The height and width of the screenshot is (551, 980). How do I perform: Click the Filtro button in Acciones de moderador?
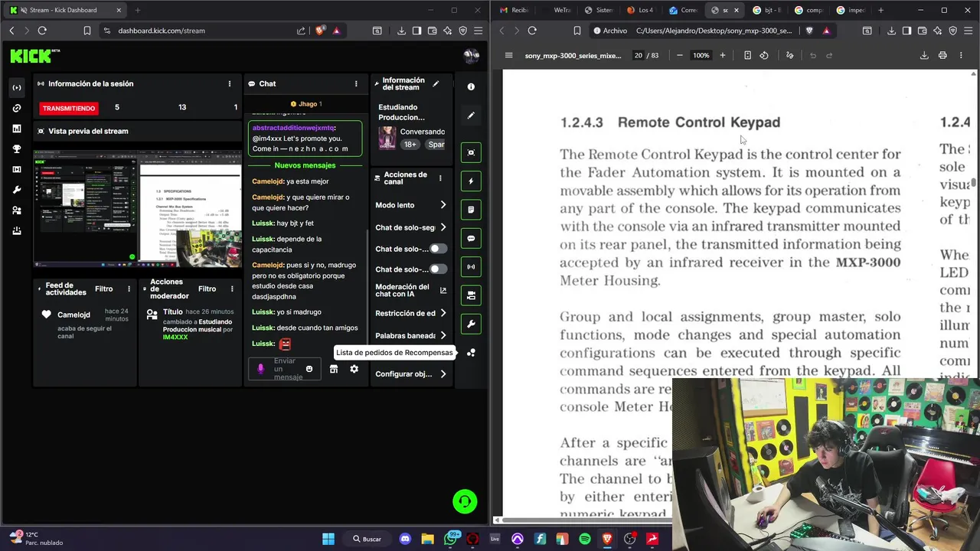(207, 289)
